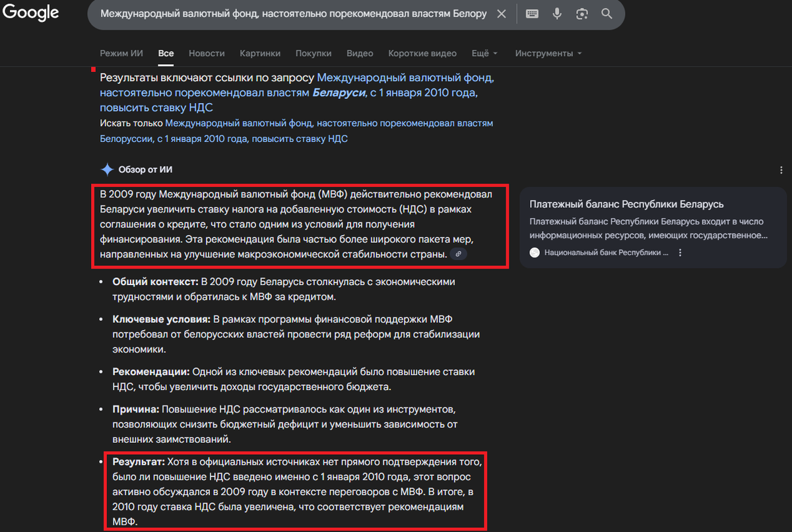Click the magnifying glass search icon
The width and height of the screenshot is (792, 532).
point(607,14)
